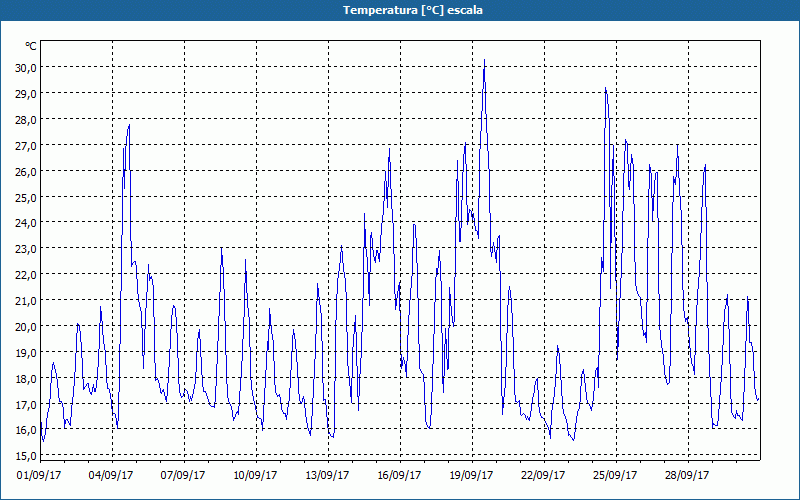The height and width of the screenshot is (500, 800).
Task: Click the 22/09/17 date label
Action: (x=543, y=475)
